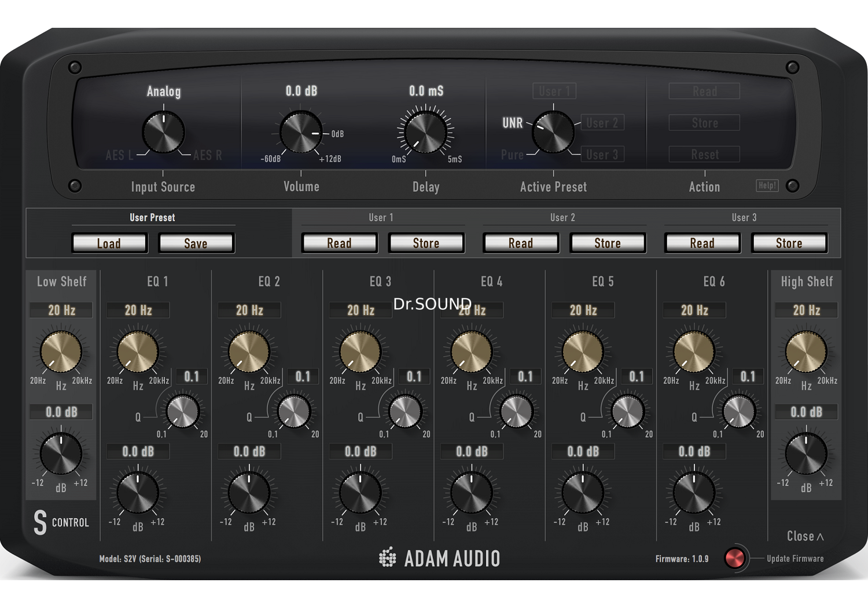Read the User 1 preset
The width and height of the screenshot is (868, 608).
[x=340, y=243]
